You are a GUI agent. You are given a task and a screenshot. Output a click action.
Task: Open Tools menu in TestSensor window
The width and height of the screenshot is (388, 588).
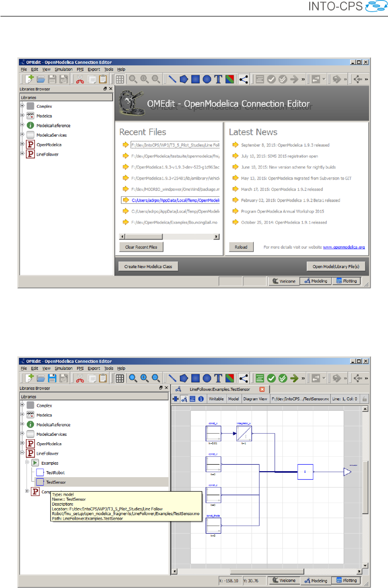point(109,369)
